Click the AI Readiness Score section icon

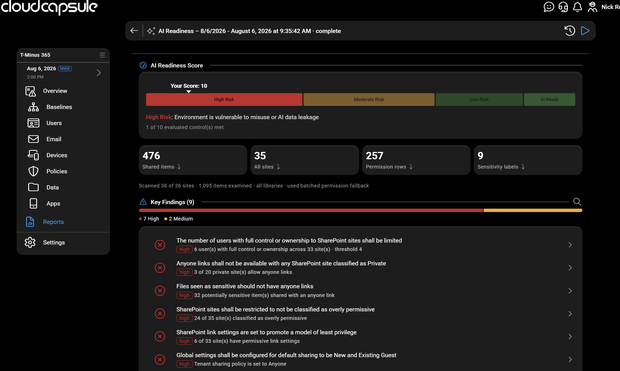[x=143, y=66]
